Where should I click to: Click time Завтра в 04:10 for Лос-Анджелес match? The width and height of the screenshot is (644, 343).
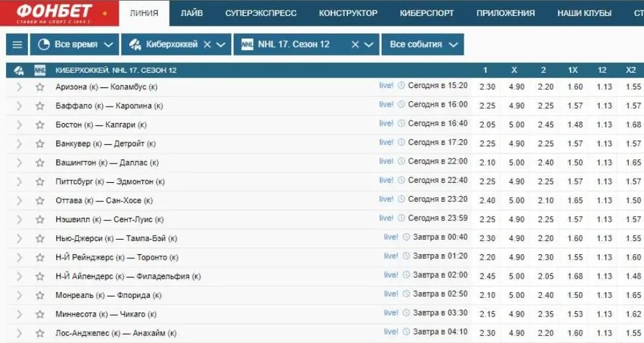[441, 332]
